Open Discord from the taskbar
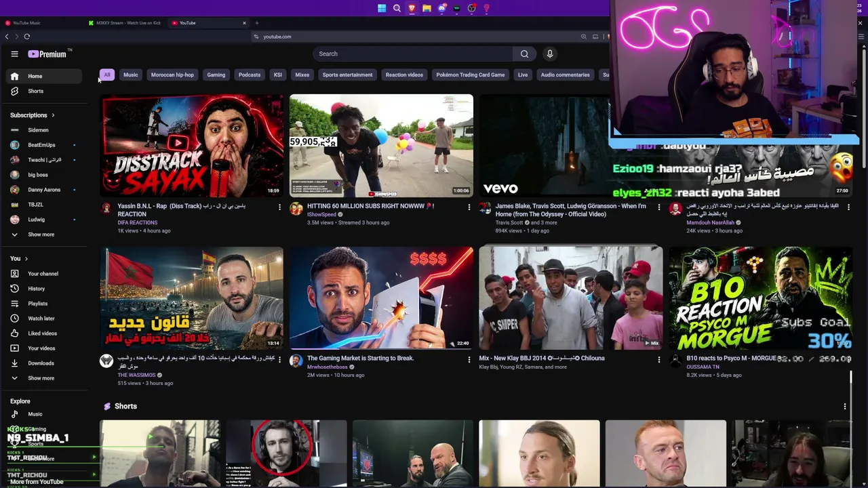Image resolution: width=868 pixels, height=488 pixels. (x=441, y=8)
